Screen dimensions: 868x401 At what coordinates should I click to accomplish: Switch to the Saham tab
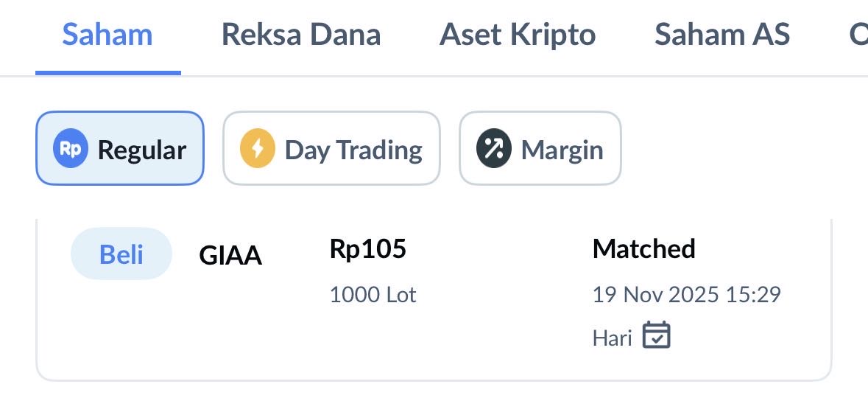point(107,35)
